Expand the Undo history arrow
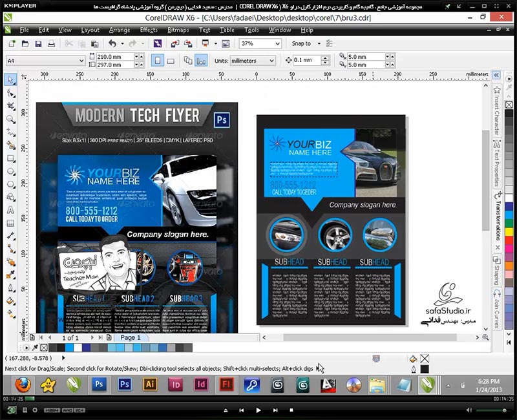The height and width of the screenshot is (420, 517). pyautogui.click(x=122, y=43)
